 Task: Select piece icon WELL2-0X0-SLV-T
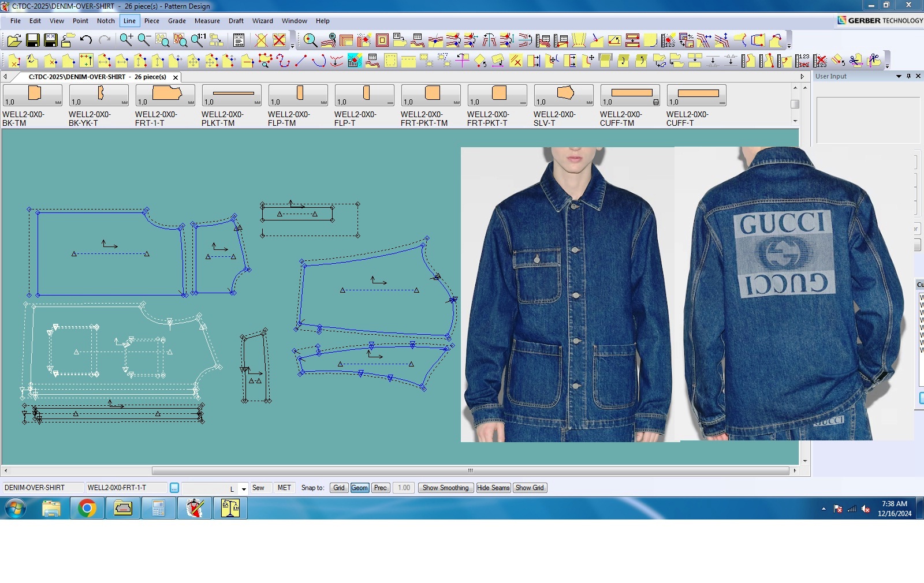(x=564, y=95)
